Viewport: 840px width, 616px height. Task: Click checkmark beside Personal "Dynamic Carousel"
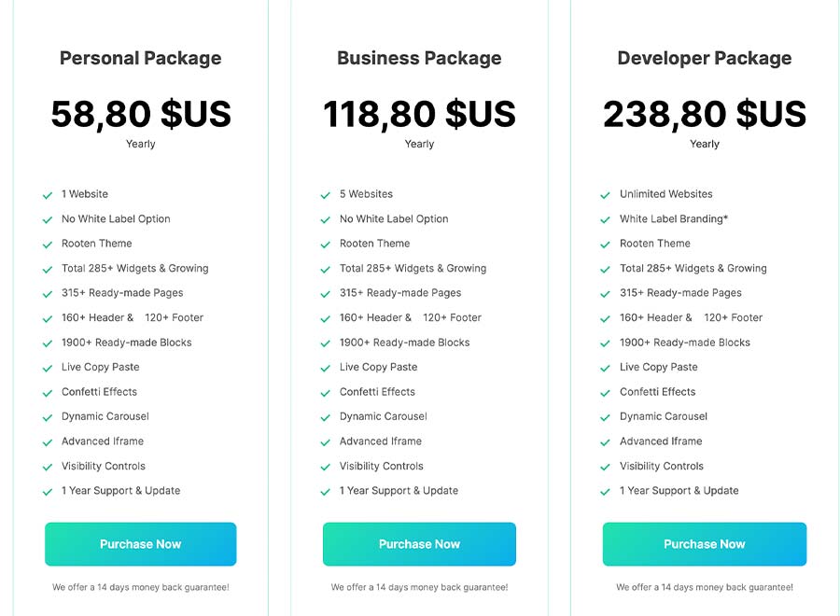pos(48,418)
